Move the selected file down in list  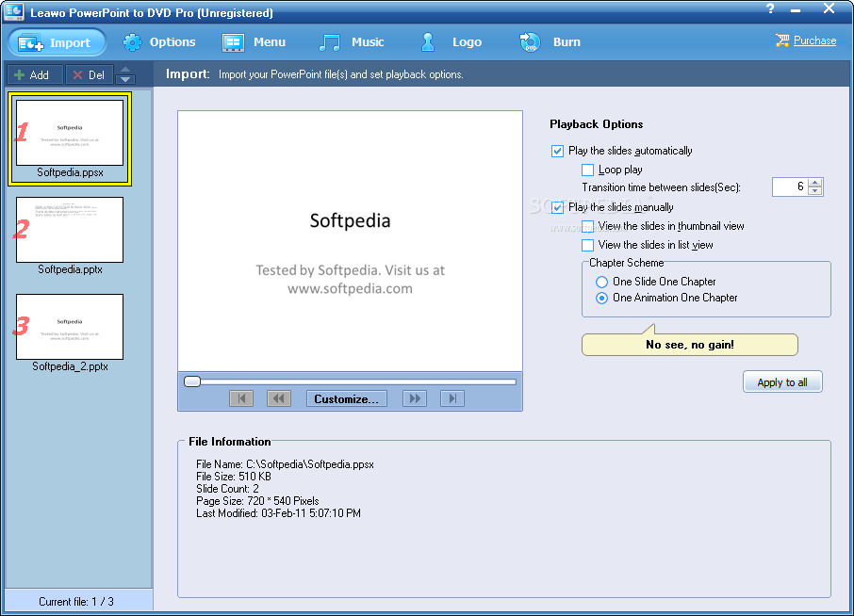coord(125,79)
